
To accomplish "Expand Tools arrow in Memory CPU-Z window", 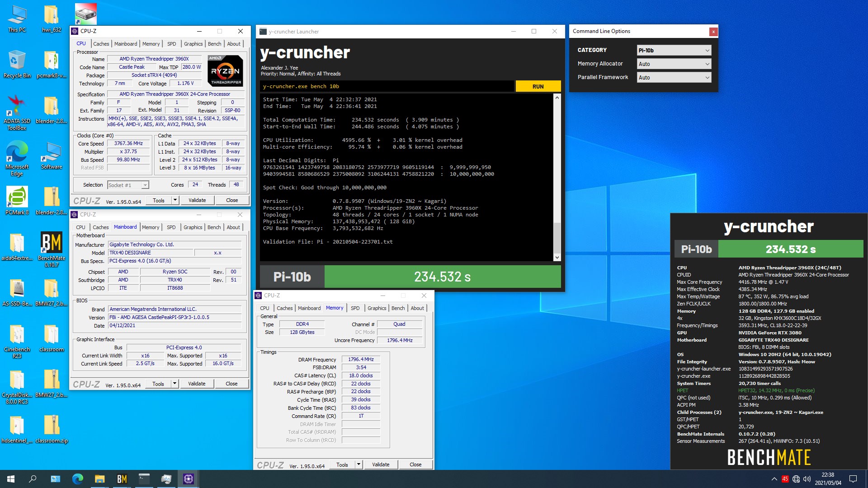I will click(x=359, y=465).
